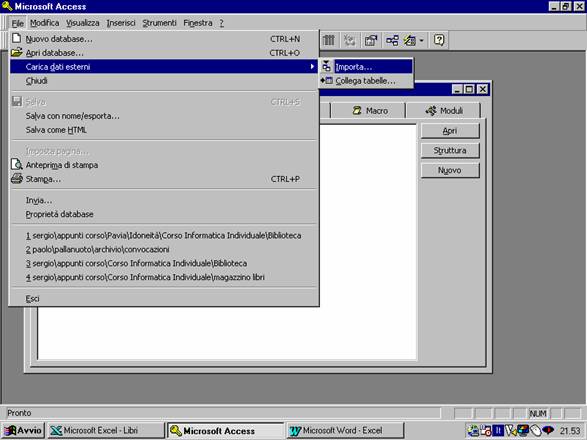Open the Modifica menu
587x440 pixels.
point(45,23)
